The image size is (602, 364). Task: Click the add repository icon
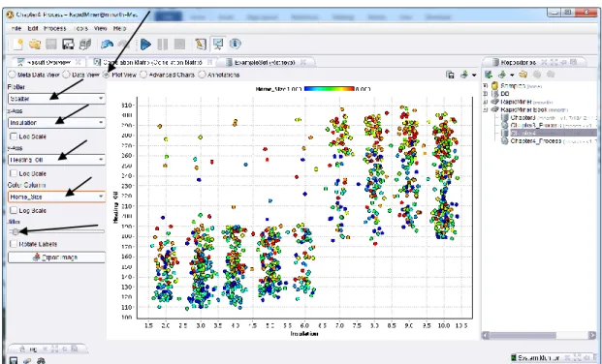[x=489, y=75]
